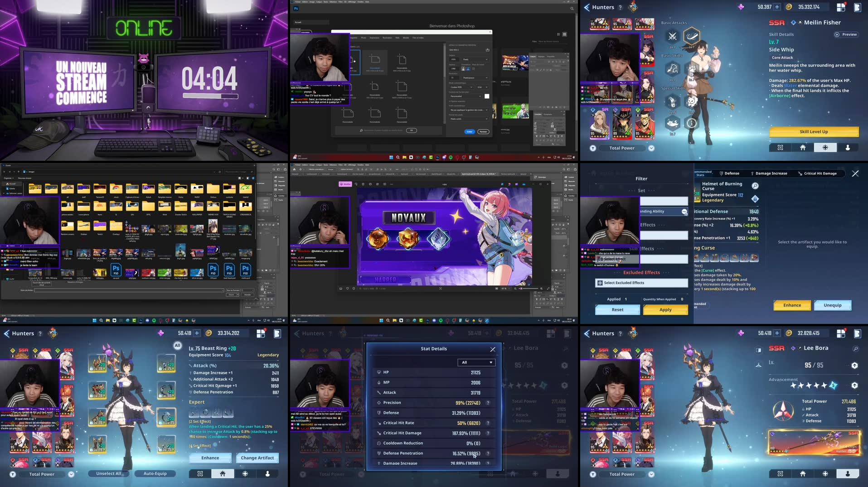Click file name field in file explorer dialog

(128, 290)
